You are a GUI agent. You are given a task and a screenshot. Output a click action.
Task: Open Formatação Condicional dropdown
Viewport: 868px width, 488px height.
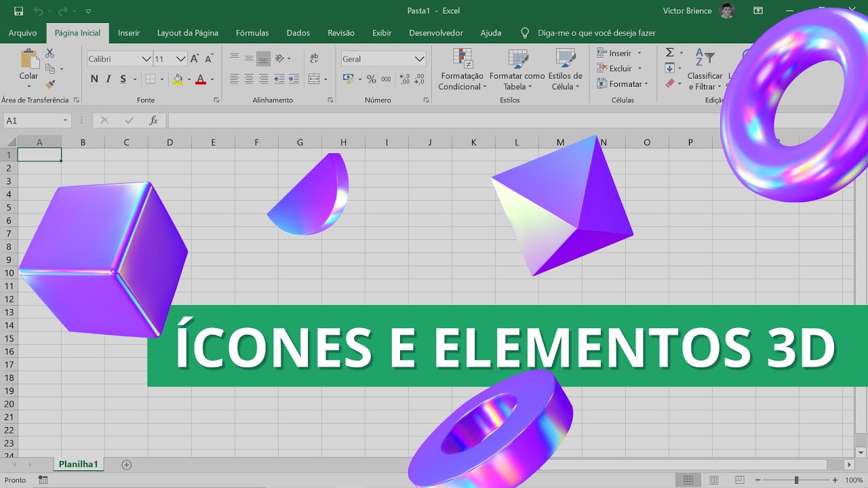[x=462, y=69]
